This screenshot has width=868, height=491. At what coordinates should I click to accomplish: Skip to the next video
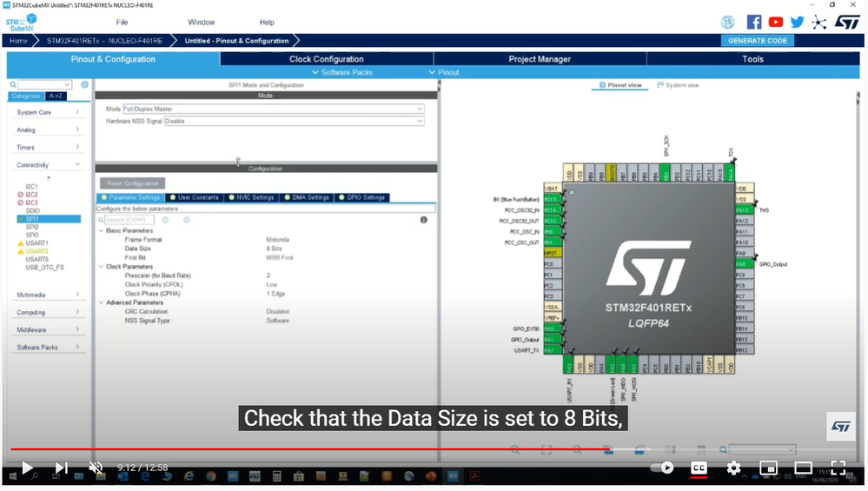[x=62, y=468]
